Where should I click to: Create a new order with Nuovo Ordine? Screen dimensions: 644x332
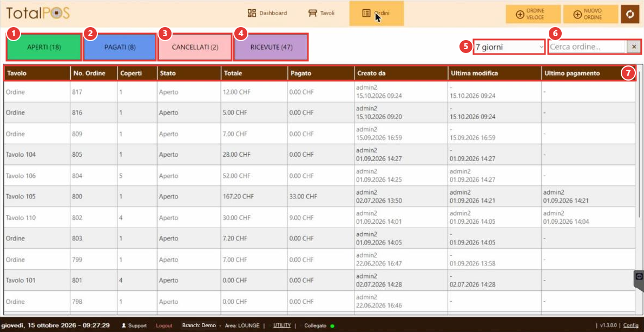[590, 15]
